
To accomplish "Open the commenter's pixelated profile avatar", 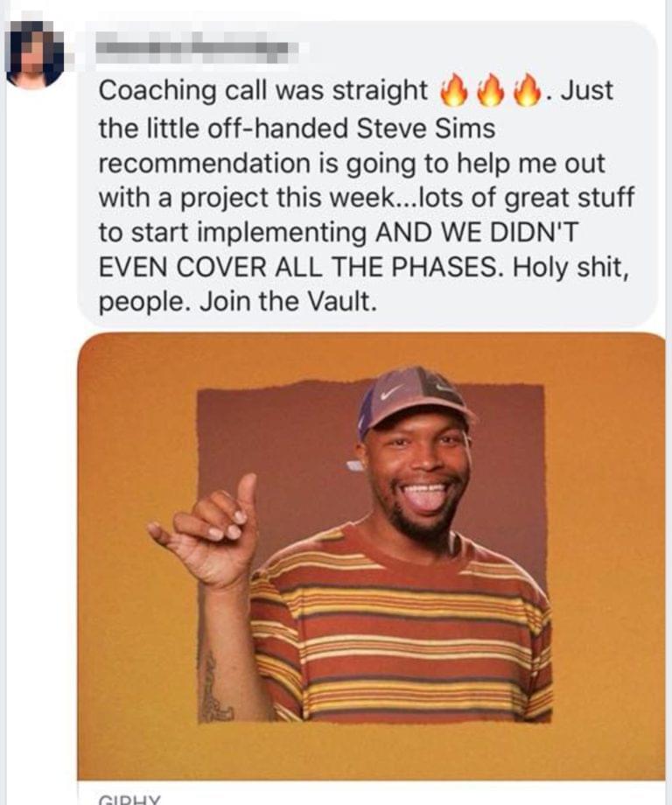I will click(34, 55).
